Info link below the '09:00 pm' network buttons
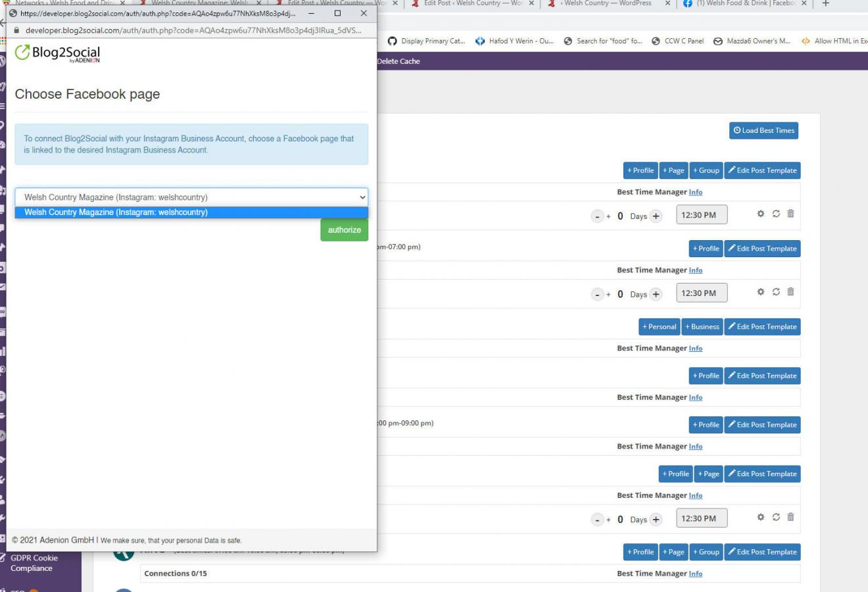 pyautogui.click(x=696, y=447)
